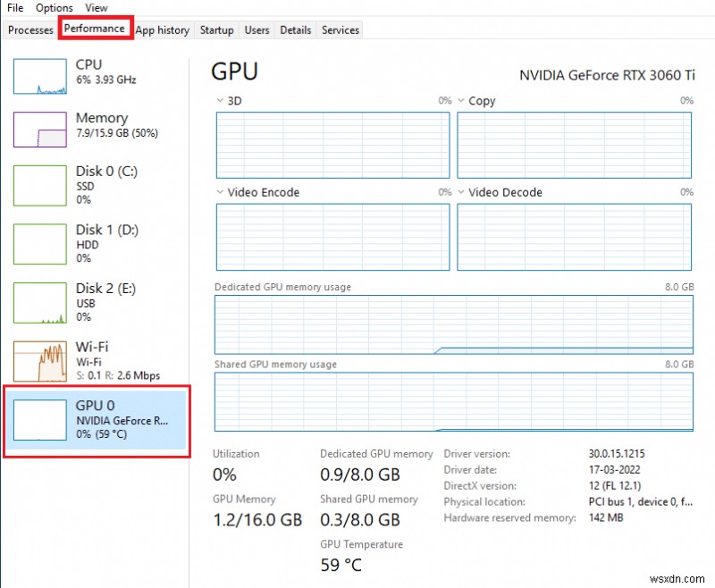Click the 1.2/16.0 GB GPU Memory value
This screenshot has height=588, width=715.
(x=257, y=520)
